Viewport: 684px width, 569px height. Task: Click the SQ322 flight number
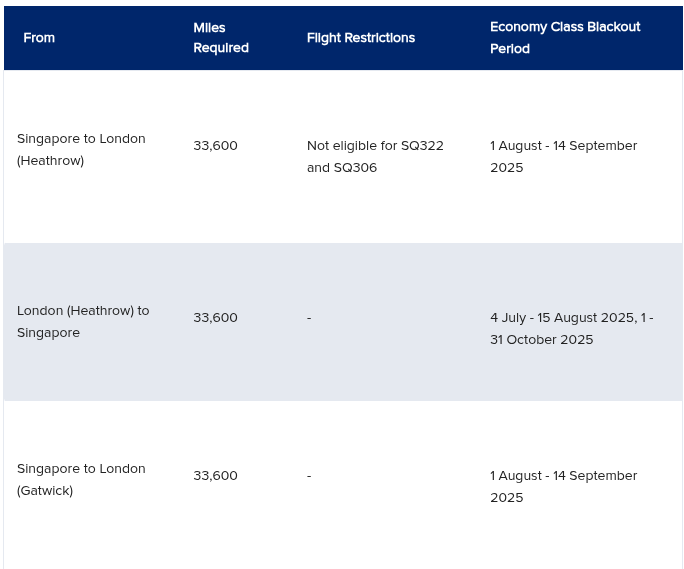click(x=422, y=146)
